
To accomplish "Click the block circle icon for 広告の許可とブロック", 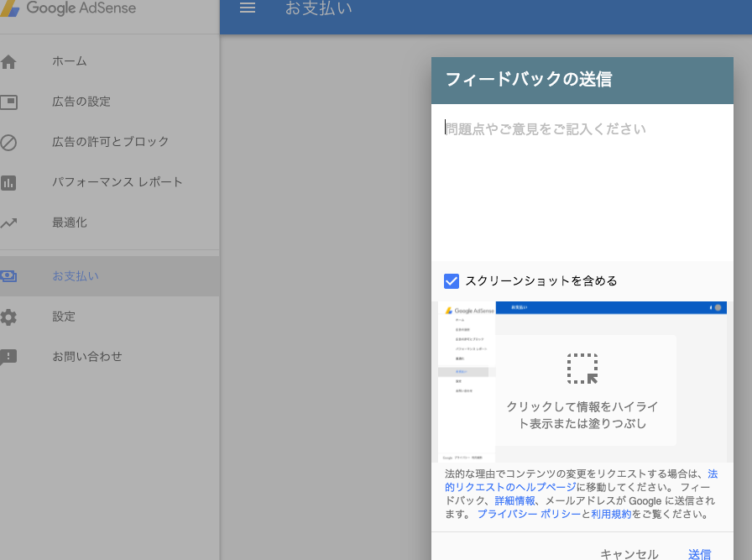I will [x=8, y=143].
